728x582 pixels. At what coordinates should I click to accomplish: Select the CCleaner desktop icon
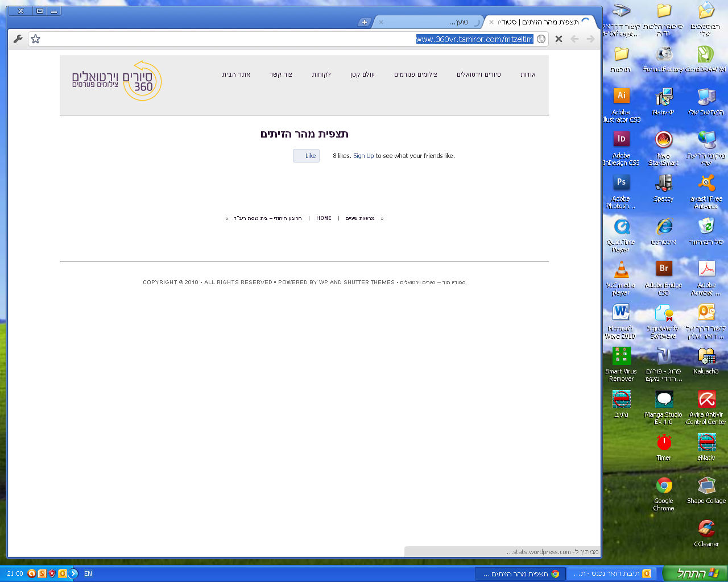[x=706, y=533]
